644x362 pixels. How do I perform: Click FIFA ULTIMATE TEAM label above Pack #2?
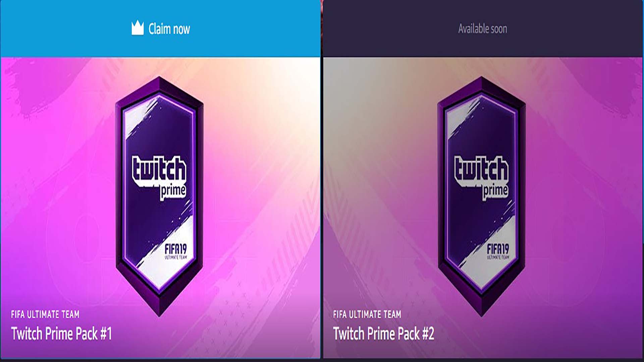367,314
